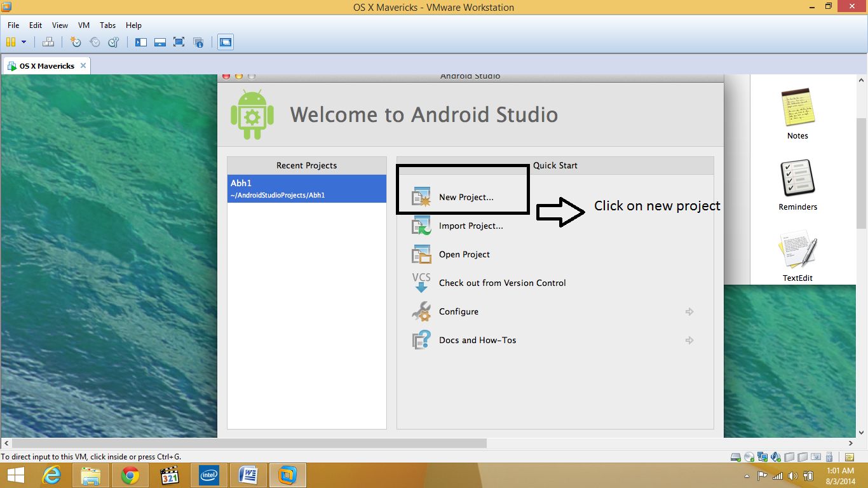Open Google Chrome from the taskbar

[x=130, y=475]
